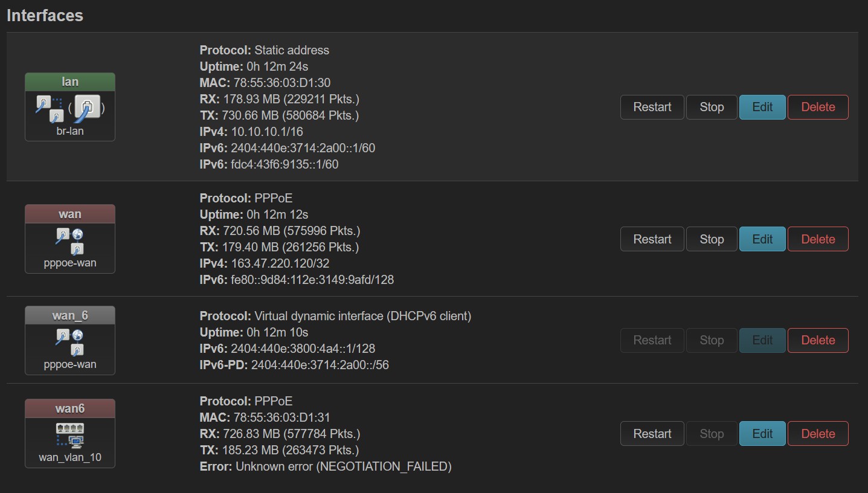Delete the wan_6 virtual interface
Screen dimensions: 868x493
tap(818, 340)
